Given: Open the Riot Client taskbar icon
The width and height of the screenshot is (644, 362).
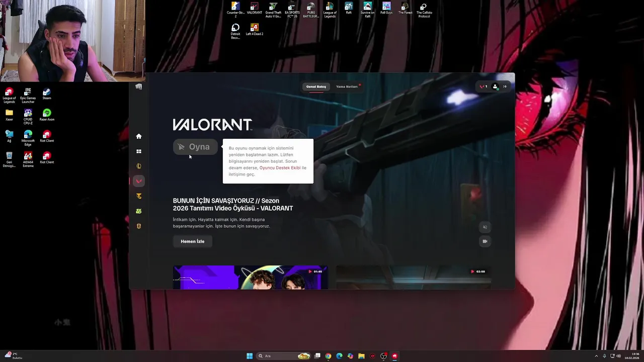Looking at the screenshot, I should tap(395, 356).
